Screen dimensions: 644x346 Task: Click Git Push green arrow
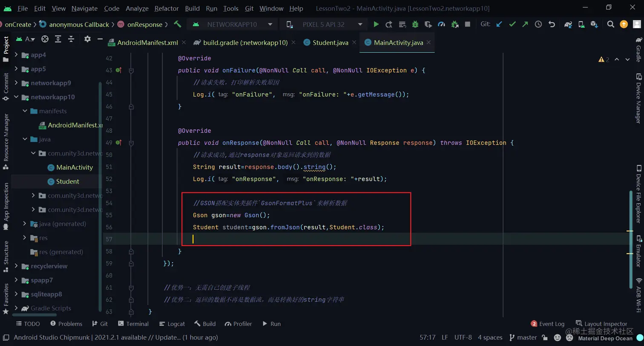(x=525, y=24)
